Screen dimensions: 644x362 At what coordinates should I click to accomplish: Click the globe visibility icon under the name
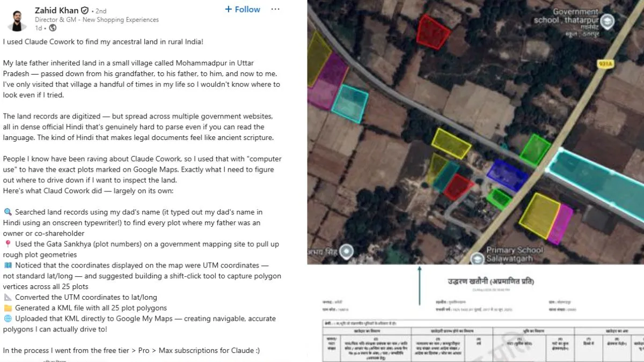click(53, 28)
